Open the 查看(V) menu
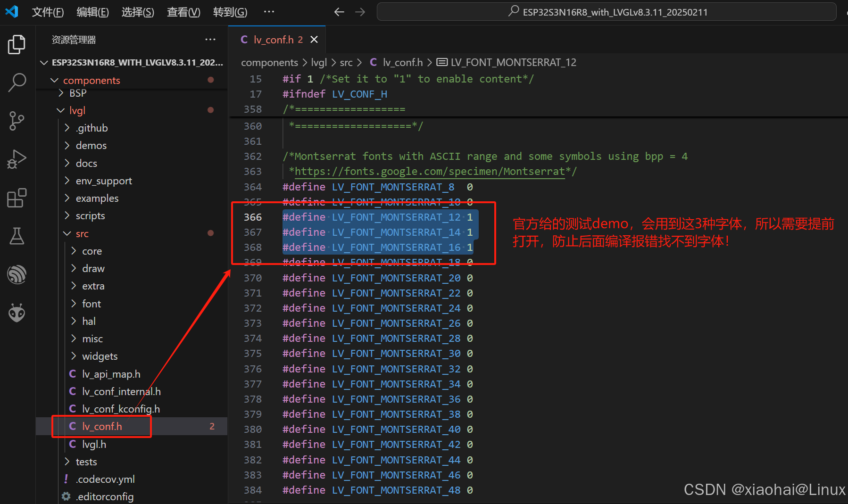Screen dimensions: 848x504 [183, 12]
